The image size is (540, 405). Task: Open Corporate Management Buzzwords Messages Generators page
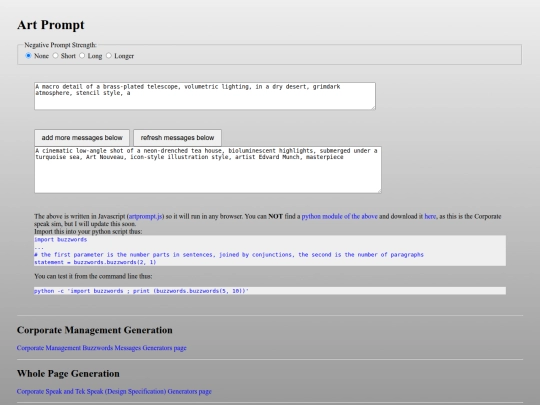[102, 348]
